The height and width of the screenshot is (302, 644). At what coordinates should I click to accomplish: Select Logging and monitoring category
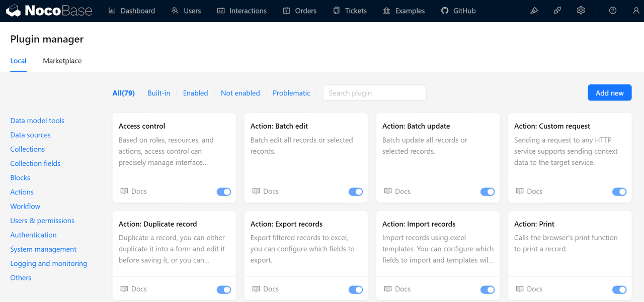coord(49,263)
